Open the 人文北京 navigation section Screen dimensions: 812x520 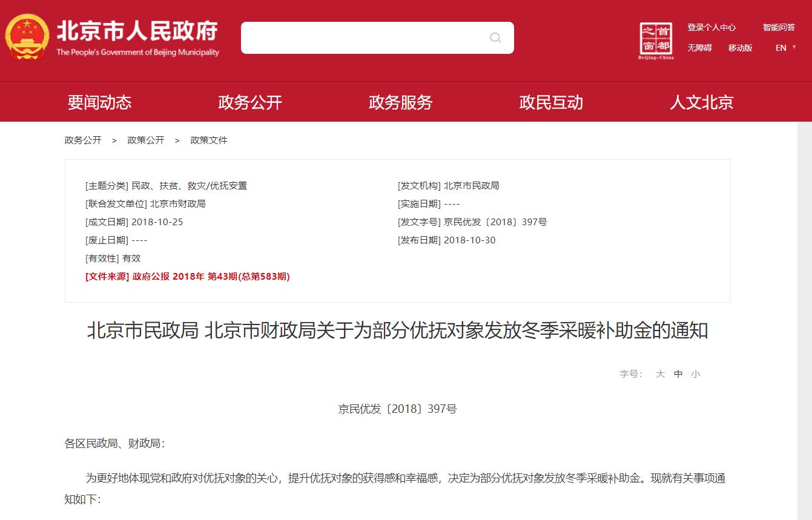pos(701,102)
